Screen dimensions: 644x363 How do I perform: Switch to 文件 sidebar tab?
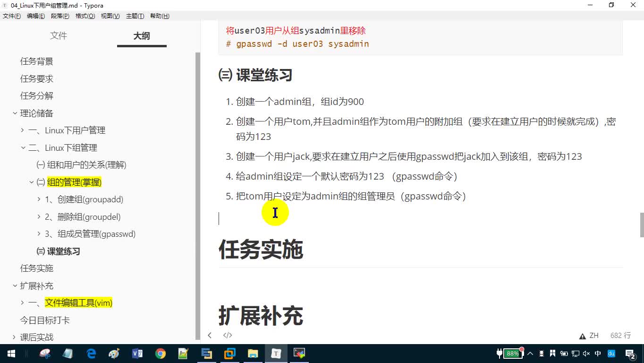coord(59,36)
